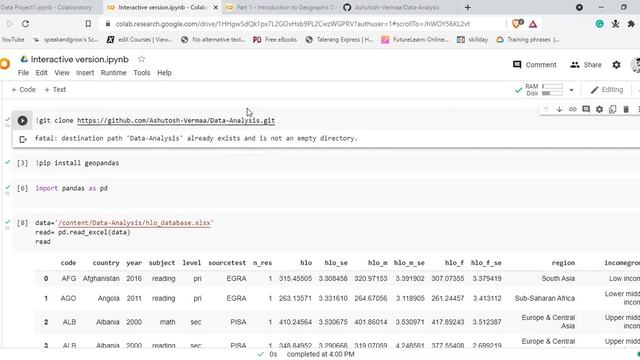Open browser extensions puzzle icon
Image resolution: width=640 pixels, height=360 pixels.
click(x=631, y=24)
